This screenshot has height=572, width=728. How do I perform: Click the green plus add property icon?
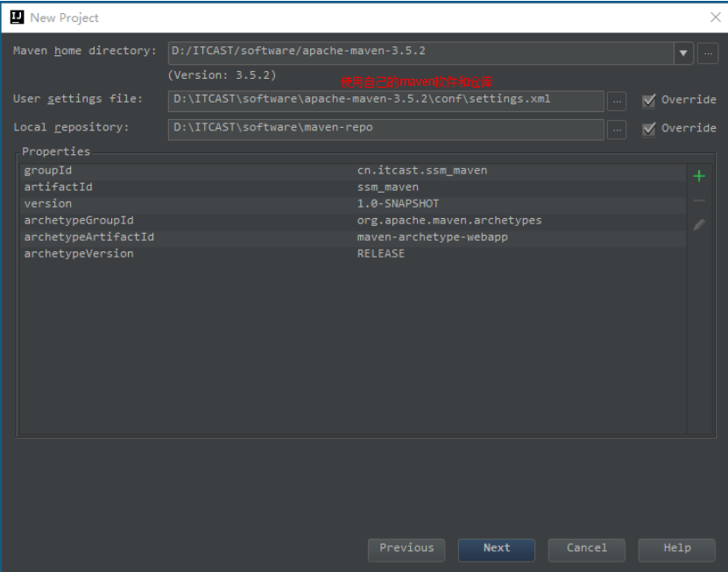pos(699,176)
